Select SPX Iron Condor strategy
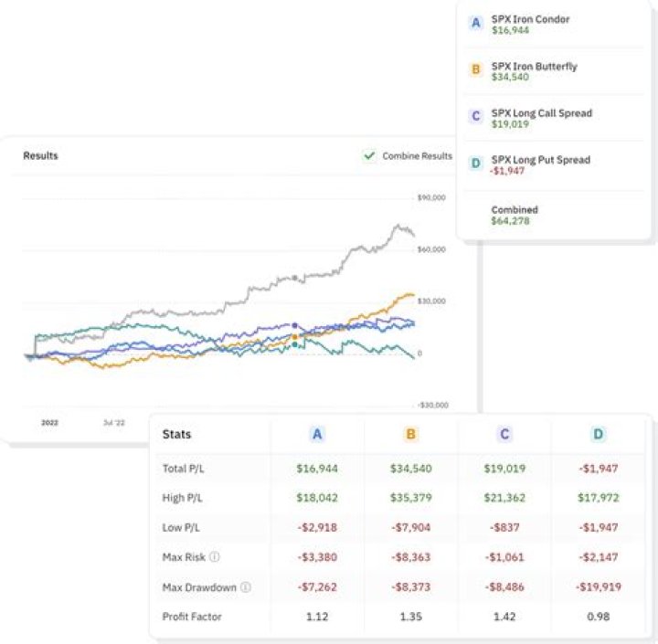658x644 pixels. (x=530, y=19)
